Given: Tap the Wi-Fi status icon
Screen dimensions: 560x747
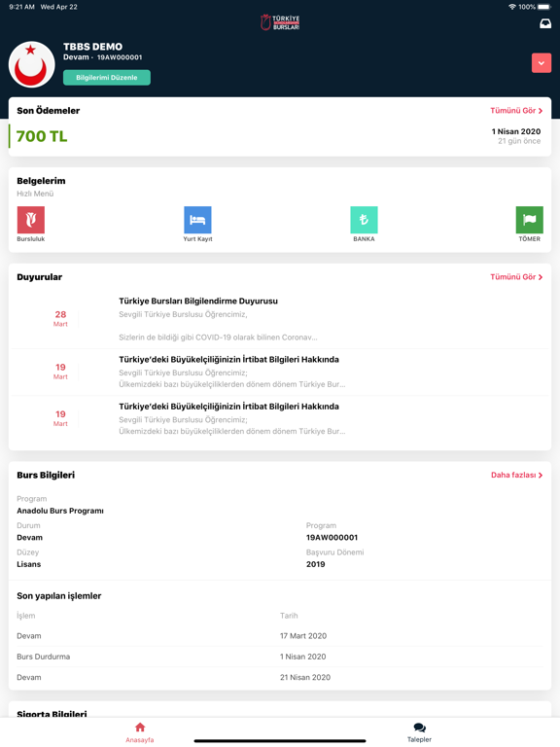Looking at the screenshot, I should point(512,7).
